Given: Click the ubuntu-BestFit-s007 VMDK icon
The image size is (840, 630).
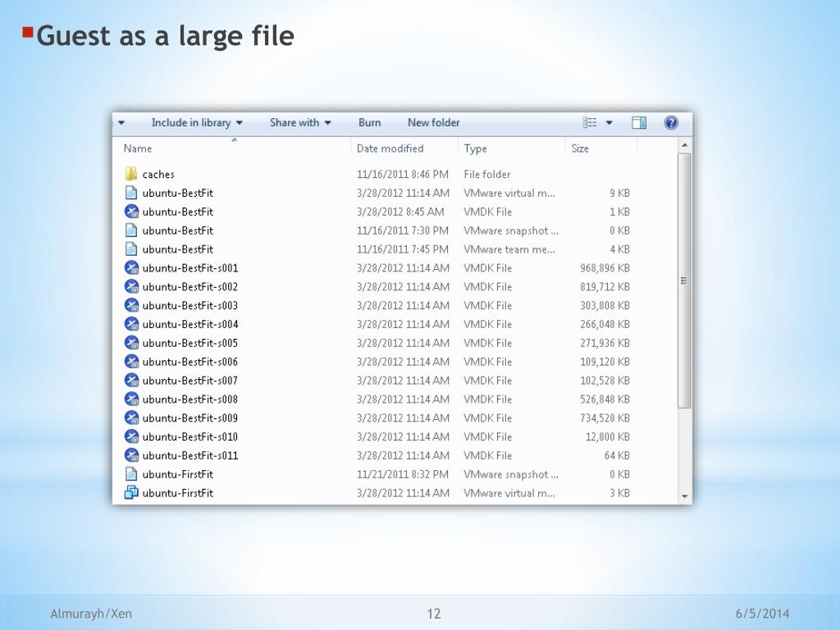Looking at the screenshot, I should [131, 381].
